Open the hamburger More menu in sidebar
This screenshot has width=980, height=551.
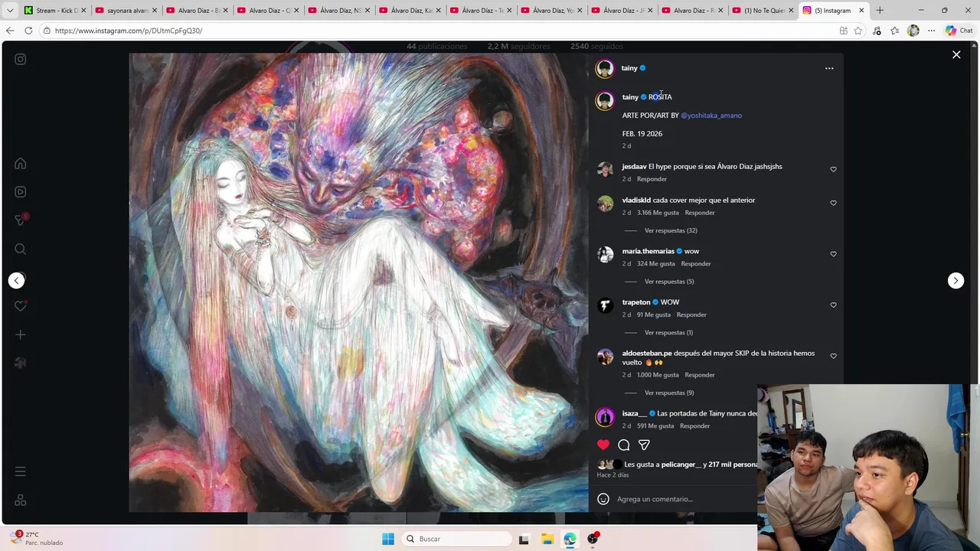point(21,471)
